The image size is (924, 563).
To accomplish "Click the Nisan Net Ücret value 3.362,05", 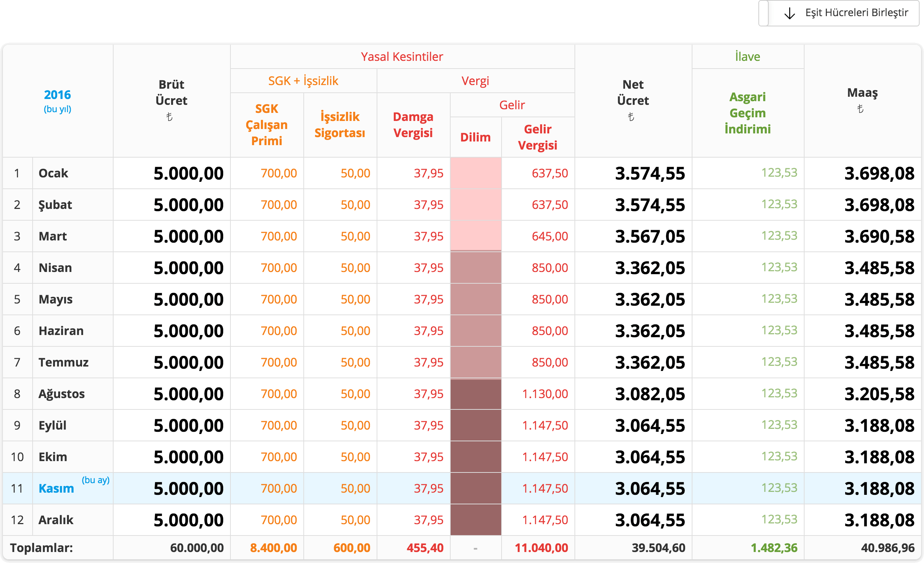I will [x=650, y=268].
